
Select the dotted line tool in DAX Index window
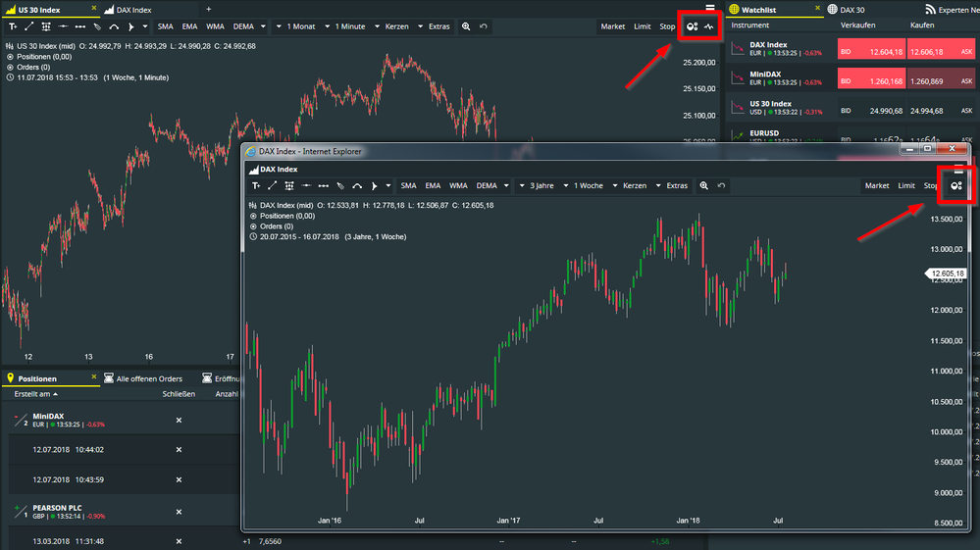pyautogui.click(x=323, y=186)
